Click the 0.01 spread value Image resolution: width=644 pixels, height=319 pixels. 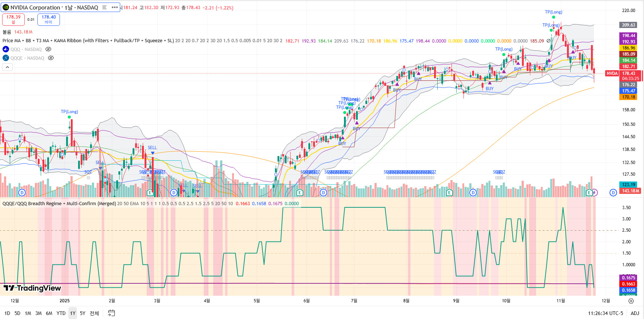[x=31, y=20]
